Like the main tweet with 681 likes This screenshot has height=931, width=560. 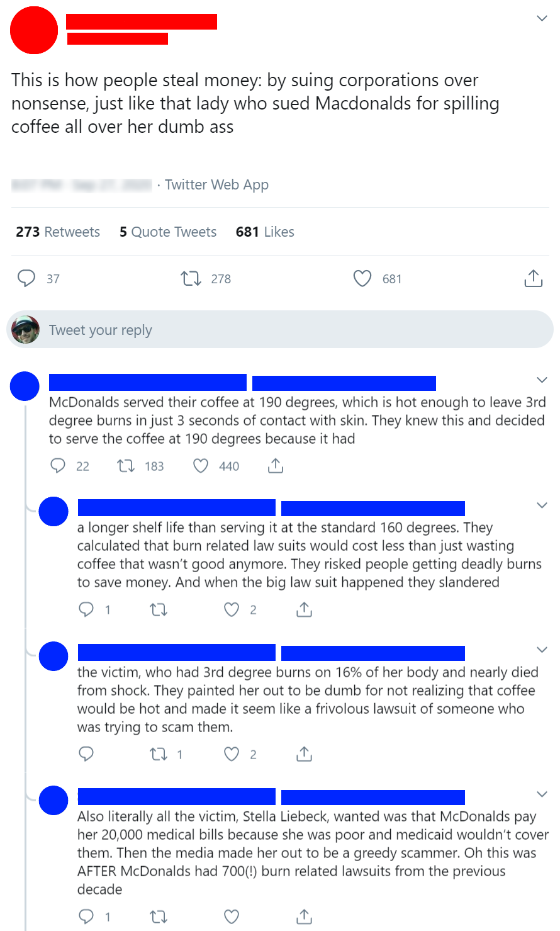click(362, 278)
